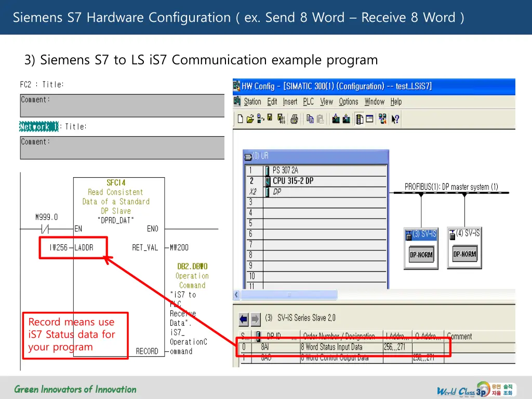The height and width of the screenshot is (399, 532).
Task: Click the Save floppy disk toolbar icon
Action: coord(270,118)
